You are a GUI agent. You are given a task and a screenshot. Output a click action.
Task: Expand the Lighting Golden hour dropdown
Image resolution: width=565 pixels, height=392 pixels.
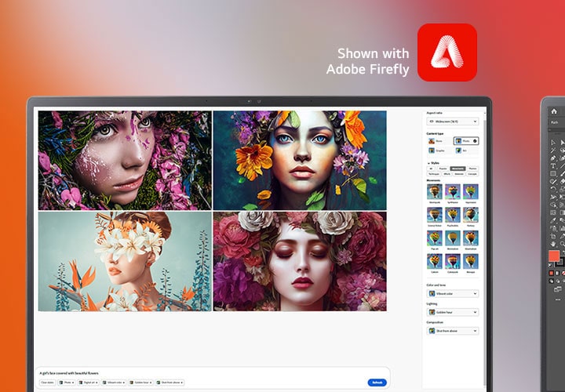(x=453, y=312)
